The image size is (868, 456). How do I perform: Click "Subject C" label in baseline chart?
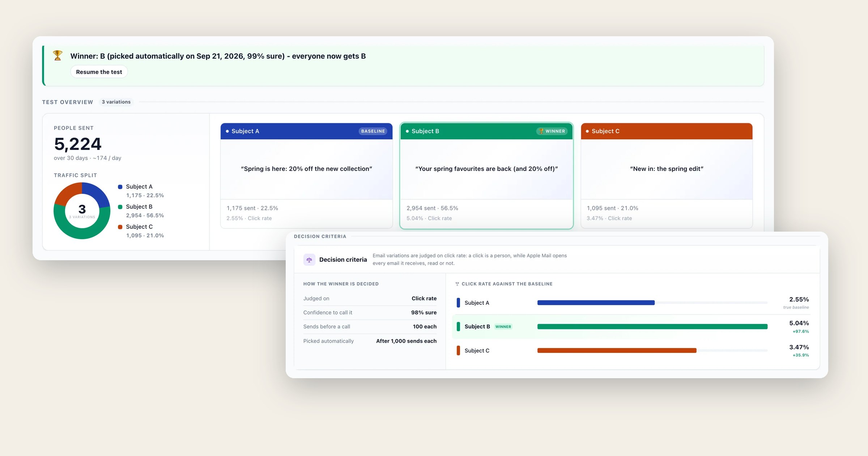pyautogui.click(x=477, y=351)
